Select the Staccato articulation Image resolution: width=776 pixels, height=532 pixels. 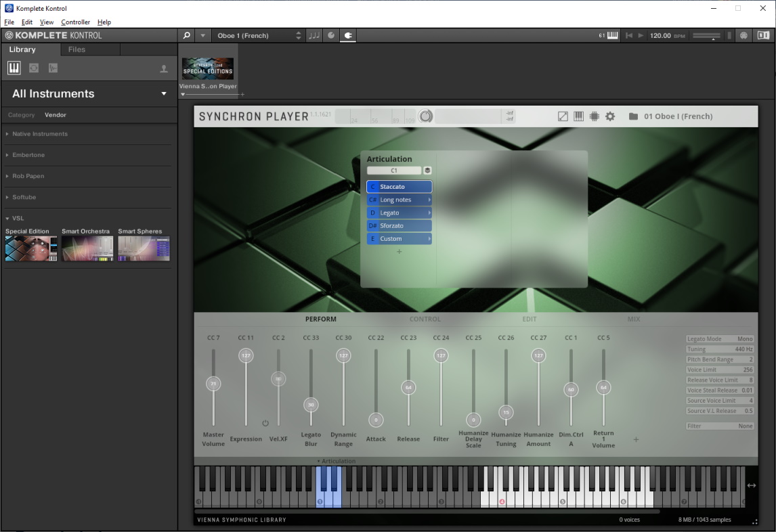point(400,187)
